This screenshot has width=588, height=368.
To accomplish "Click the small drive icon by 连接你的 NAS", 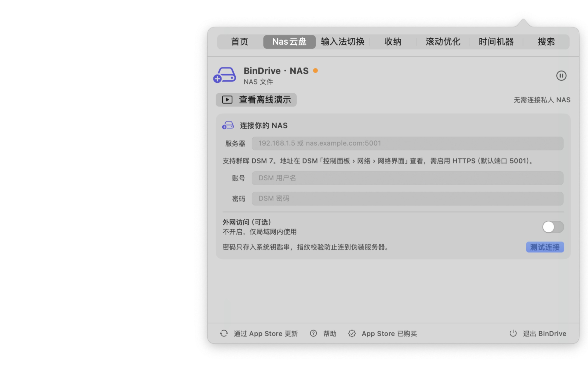I will 228,125.
